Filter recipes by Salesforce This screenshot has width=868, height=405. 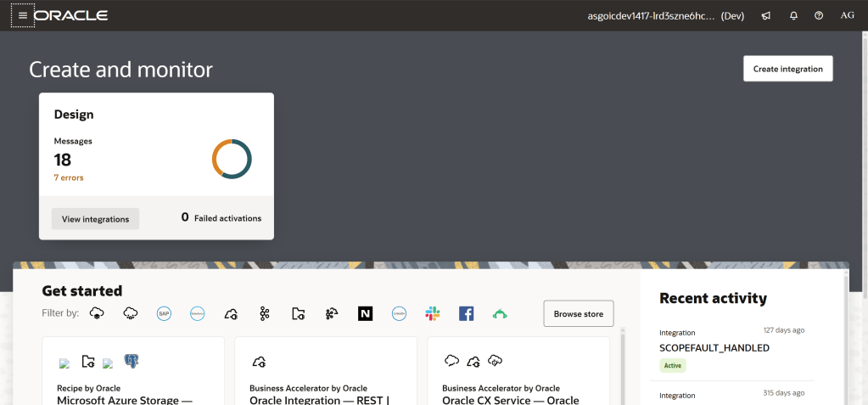[x=198, y=313]
